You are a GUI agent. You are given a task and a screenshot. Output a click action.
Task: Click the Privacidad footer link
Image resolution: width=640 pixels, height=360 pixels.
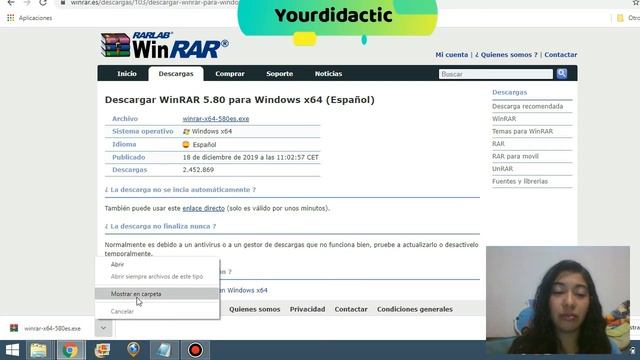point(307,309)
